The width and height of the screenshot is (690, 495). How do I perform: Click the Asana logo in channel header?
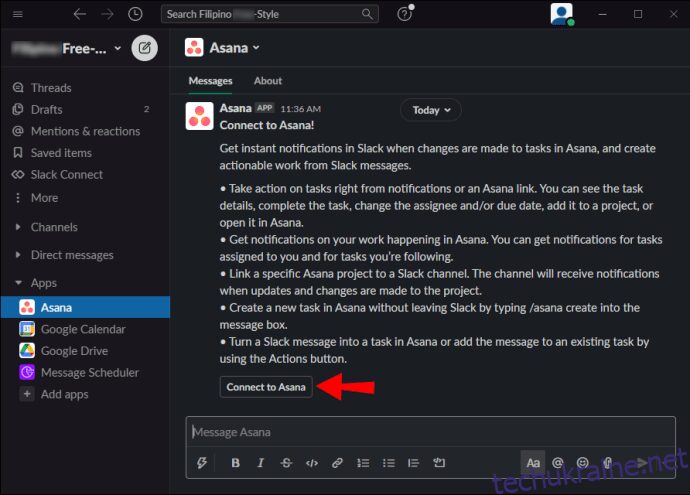(194, 48)
